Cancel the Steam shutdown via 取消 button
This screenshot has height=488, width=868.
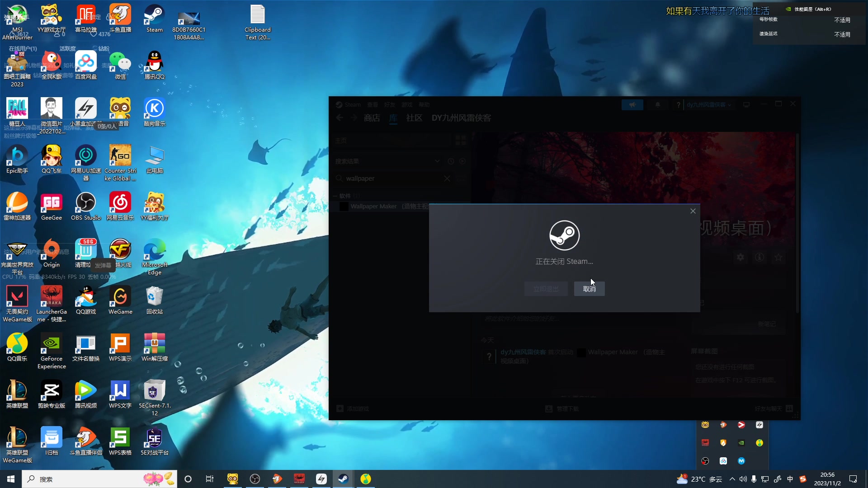click(x=589, y=289)
